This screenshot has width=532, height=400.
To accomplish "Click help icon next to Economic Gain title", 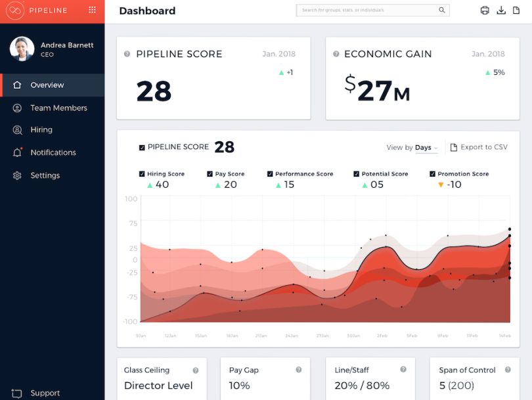I will (x=336, y=54).
